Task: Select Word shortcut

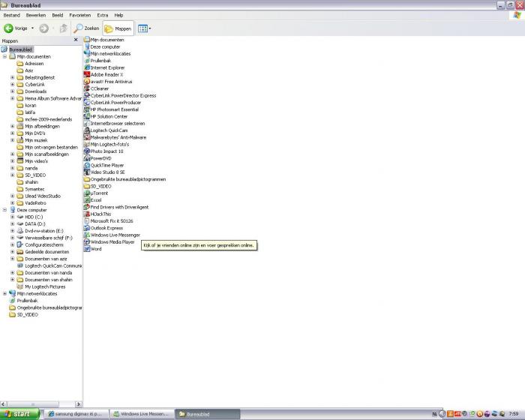Action: tap(93, 249)
